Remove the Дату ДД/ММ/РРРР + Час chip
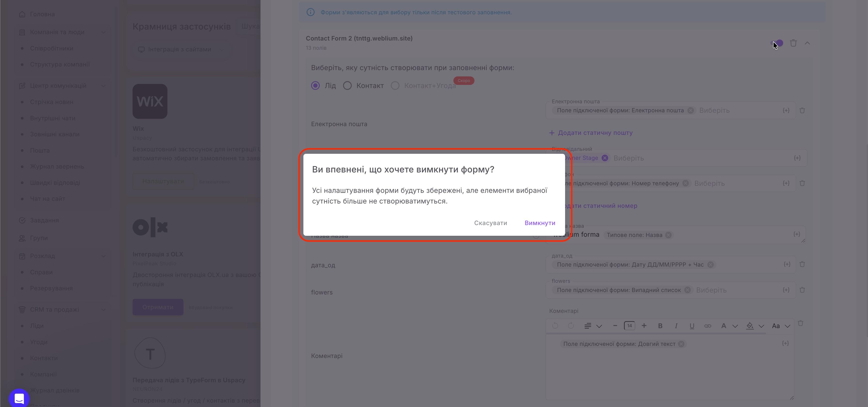Viewport: 868px width, 407px height. [x=711, y=265]
